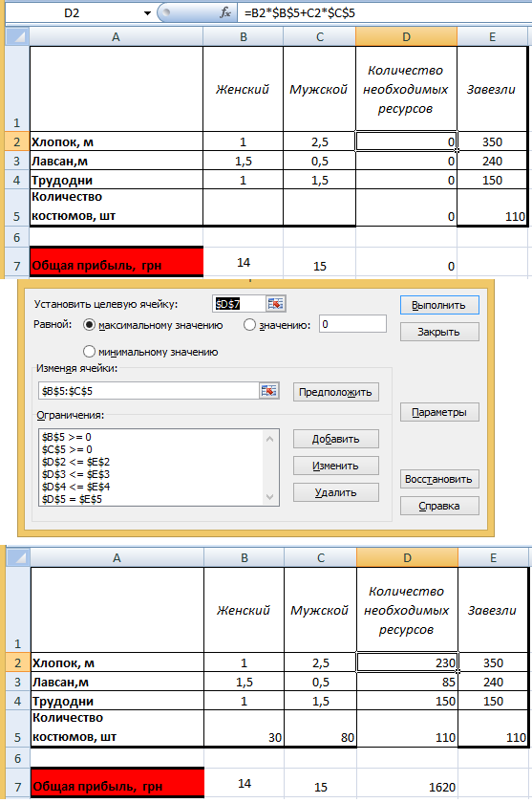Click the formula bar with =B2*$B$5+C2*$C$5
Viewport: 532px width, 803px height.
point(385,12)
